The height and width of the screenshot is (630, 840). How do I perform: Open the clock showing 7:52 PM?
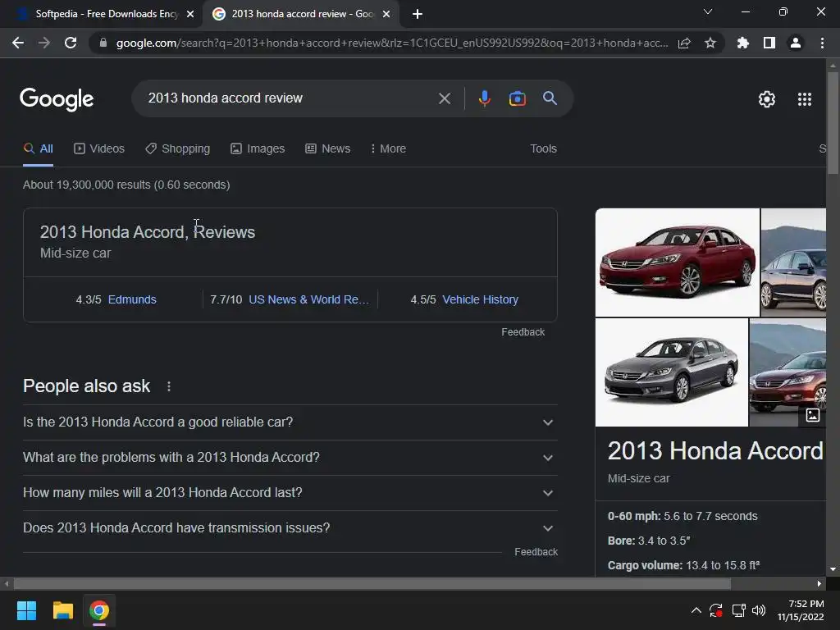pos(801,610)
